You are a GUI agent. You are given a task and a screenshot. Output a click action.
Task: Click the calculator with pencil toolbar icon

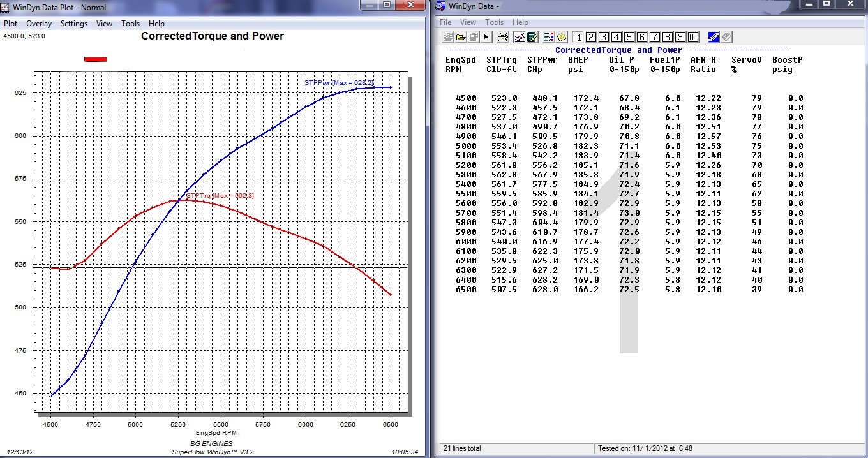point(532,37)
